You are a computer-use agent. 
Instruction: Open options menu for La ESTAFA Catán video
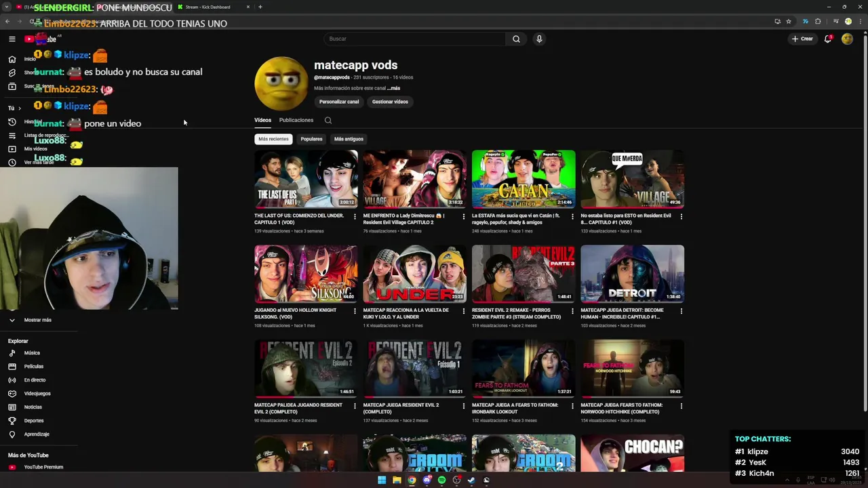click(x=572, y=217)
